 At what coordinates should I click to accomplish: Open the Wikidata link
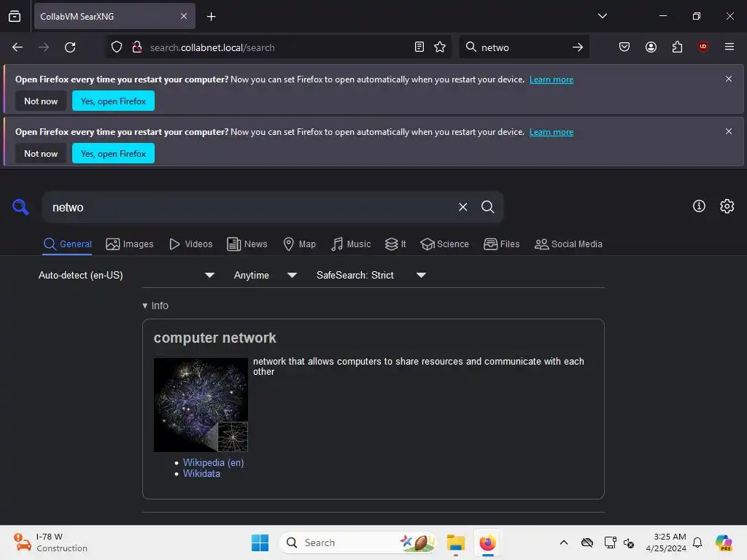click(x=201, y=474)
